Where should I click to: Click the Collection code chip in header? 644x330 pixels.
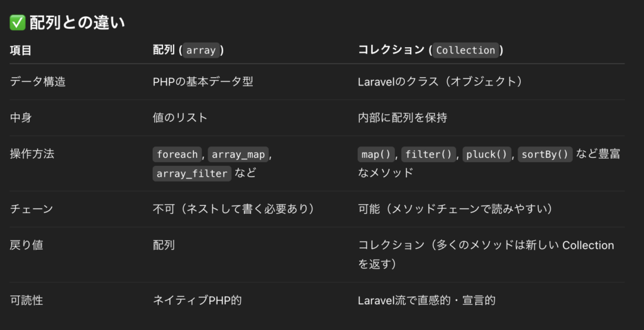click(465, 50)
